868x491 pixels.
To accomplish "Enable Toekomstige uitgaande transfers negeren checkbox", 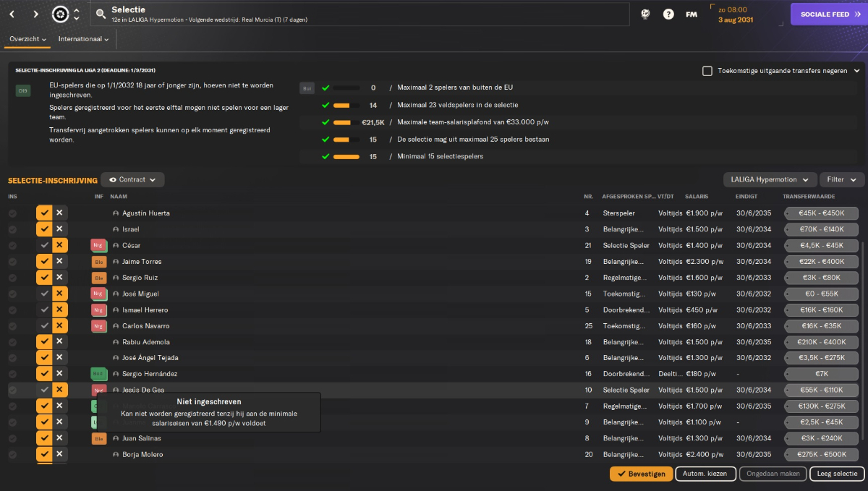I will pos(707,71).
